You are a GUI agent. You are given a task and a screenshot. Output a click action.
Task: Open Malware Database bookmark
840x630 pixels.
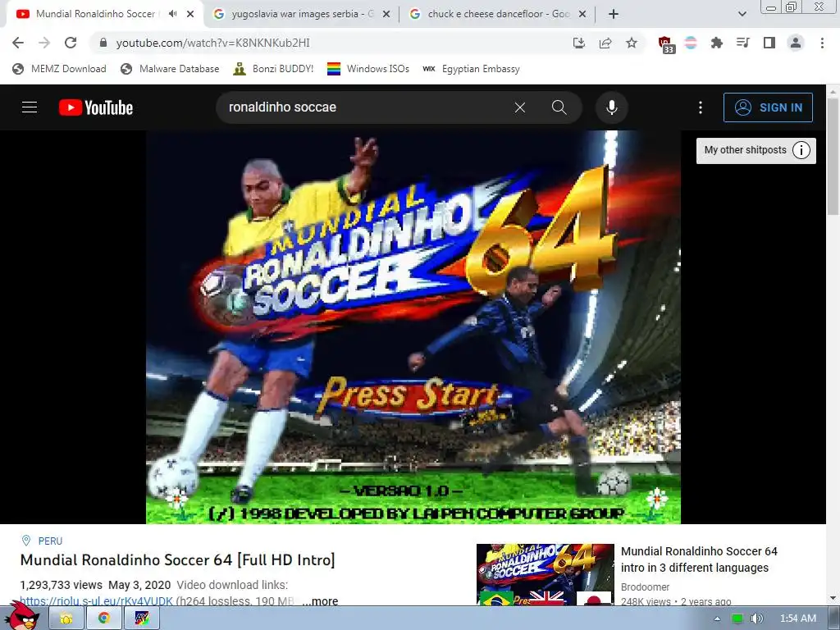pyautogui.click(x=170, y=69)
